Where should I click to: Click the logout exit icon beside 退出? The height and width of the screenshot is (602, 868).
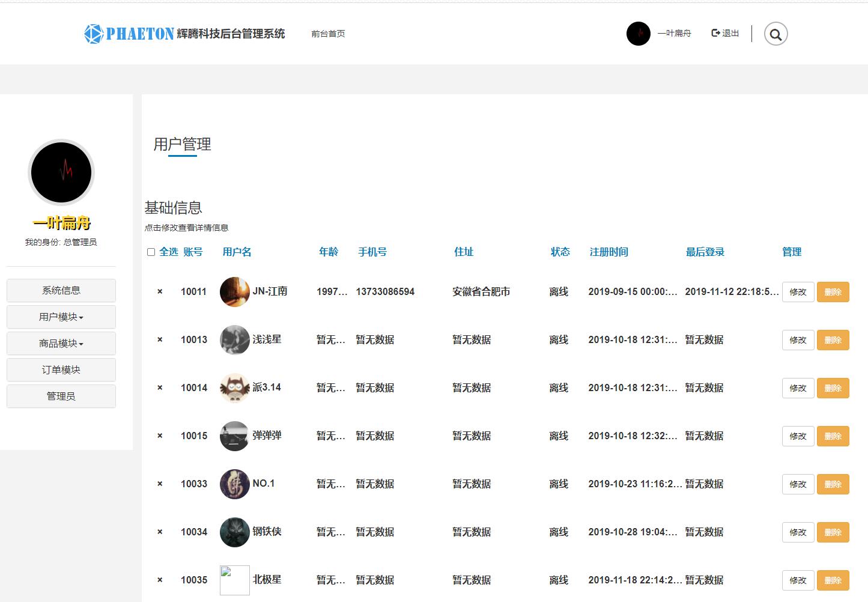click(715, 33)
